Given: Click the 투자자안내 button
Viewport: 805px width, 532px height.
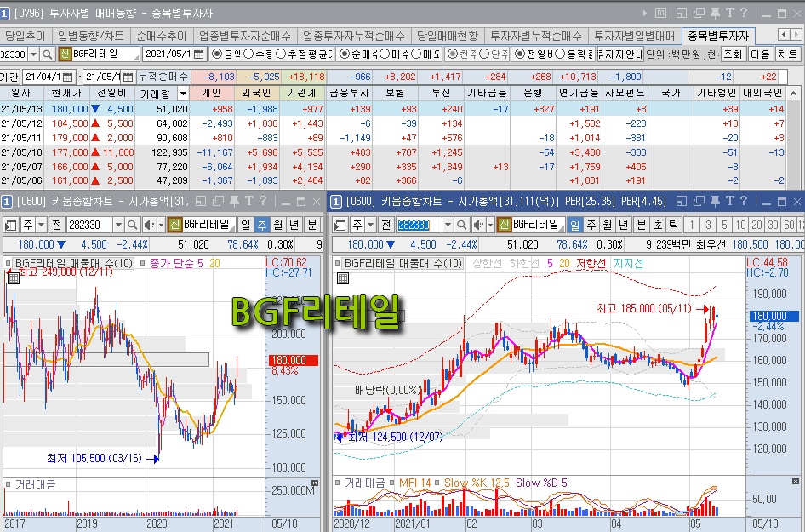Looking at the screenshot, I should pos(620,54).
